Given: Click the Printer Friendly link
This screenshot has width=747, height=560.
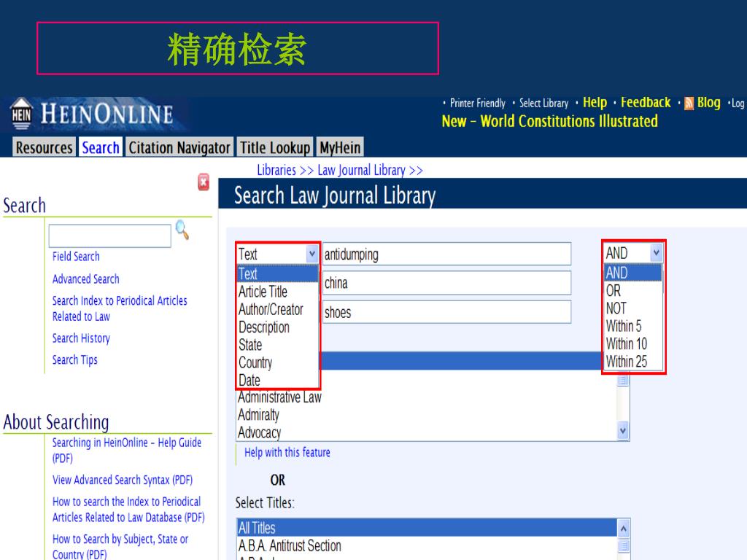Looking at the screenshot, I should point(477,103).
